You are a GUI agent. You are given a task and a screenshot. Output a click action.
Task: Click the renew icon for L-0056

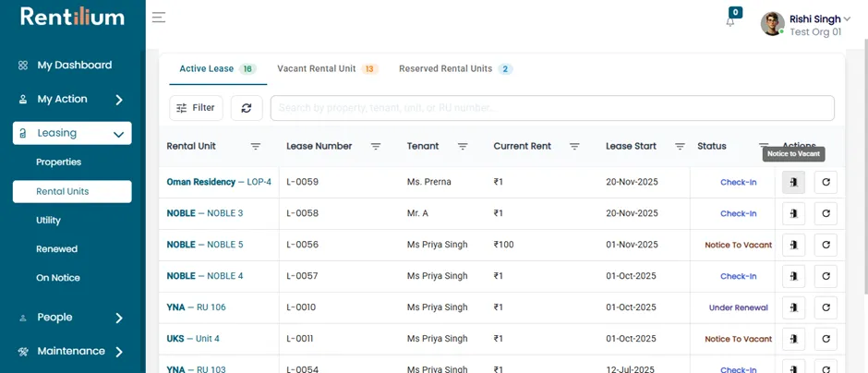[826, 245]
